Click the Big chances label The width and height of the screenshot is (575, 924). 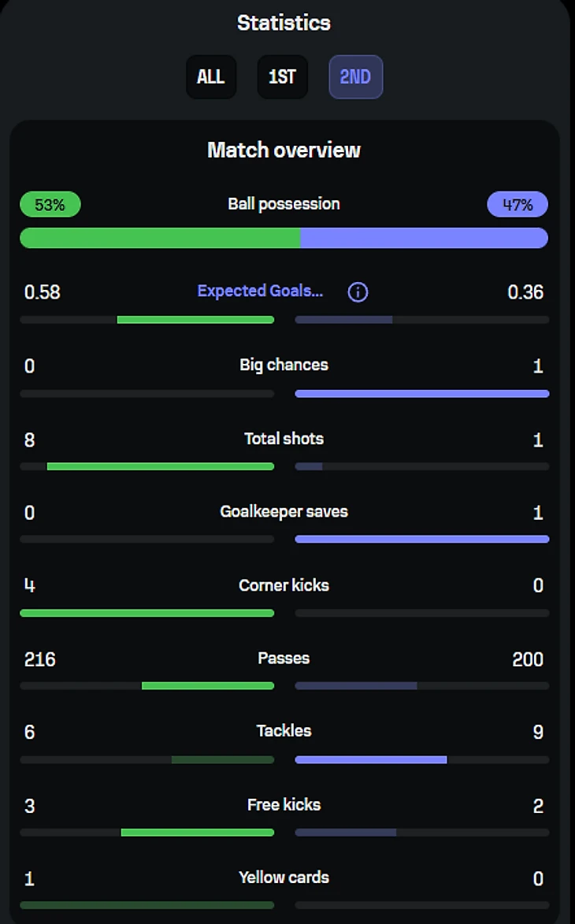click(x=284, y=365)
